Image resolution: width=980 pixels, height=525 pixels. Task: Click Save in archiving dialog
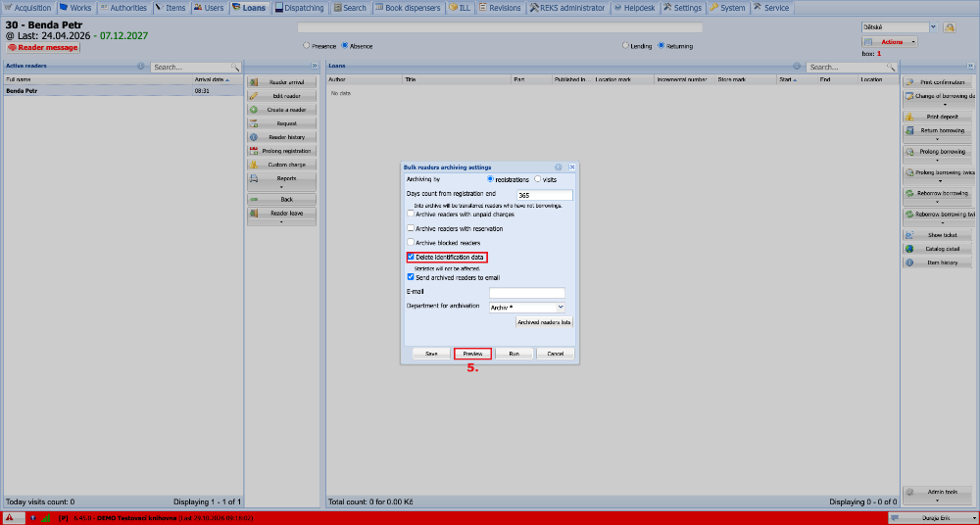[x=431, y=354]
